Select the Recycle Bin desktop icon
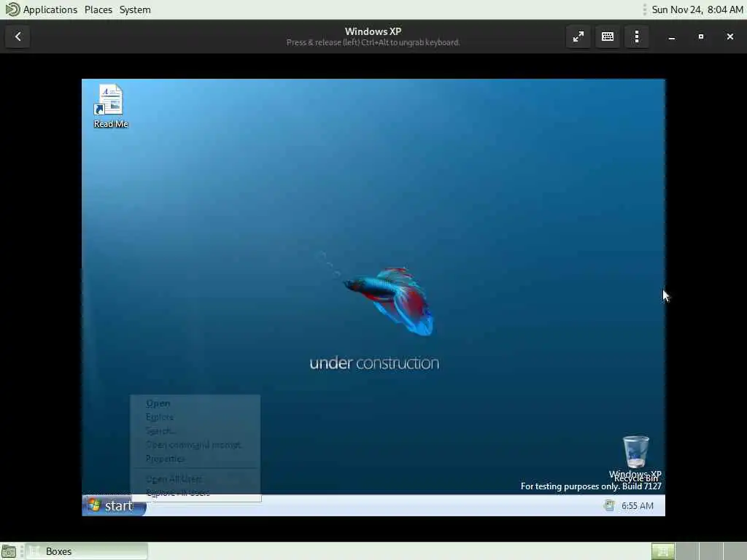The image size is (747, 560). coord(636,457)
